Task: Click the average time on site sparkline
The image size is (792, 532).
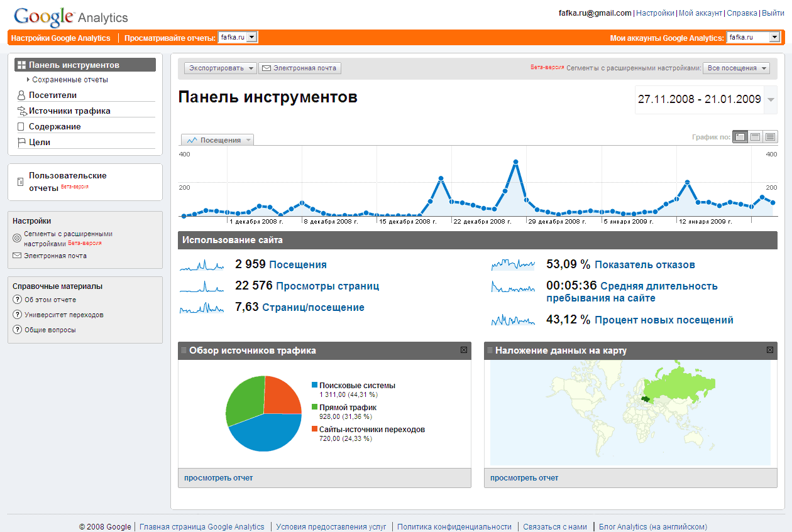Action: point(513,287)
